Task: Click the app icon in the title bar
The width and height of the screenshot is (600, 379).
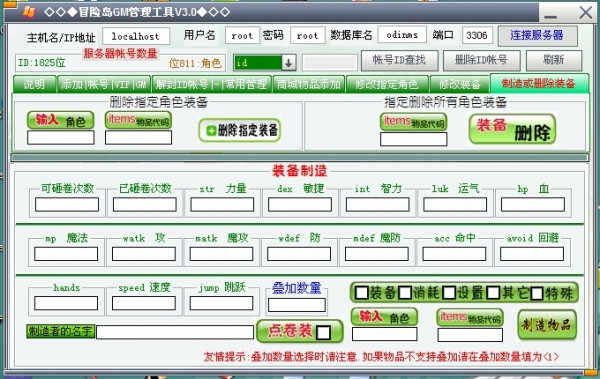Action: [29, 11]
